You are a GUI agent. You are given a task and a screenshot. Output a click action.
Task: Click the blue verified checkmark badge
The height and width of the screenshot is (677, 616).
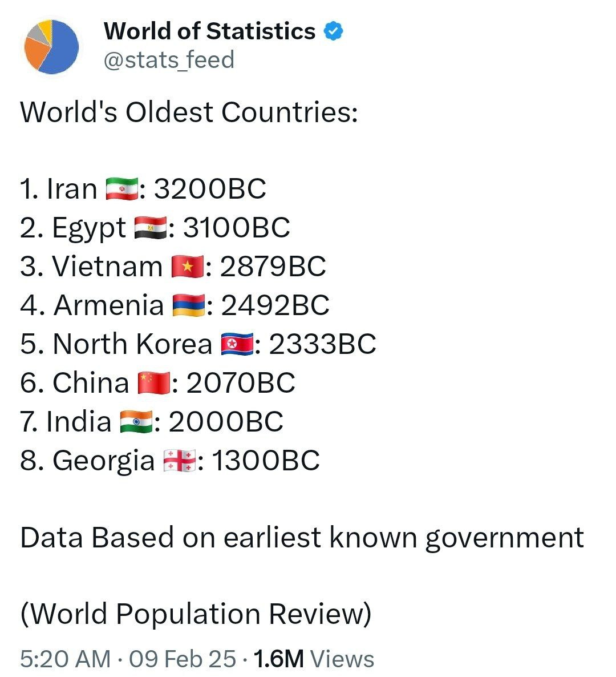333,31
